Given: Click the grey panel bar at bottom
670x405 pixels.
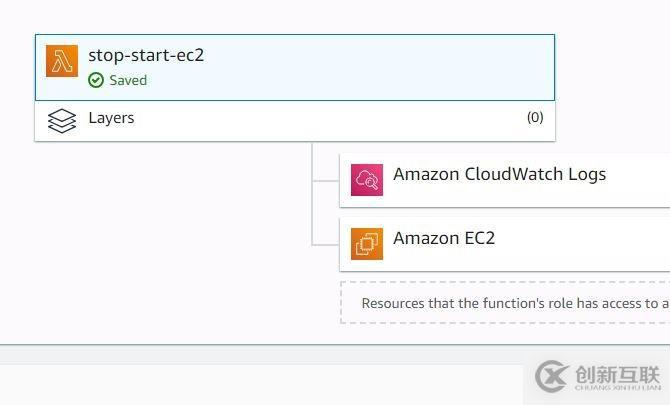Looking at the screenshot, I should tap(261, 355).
